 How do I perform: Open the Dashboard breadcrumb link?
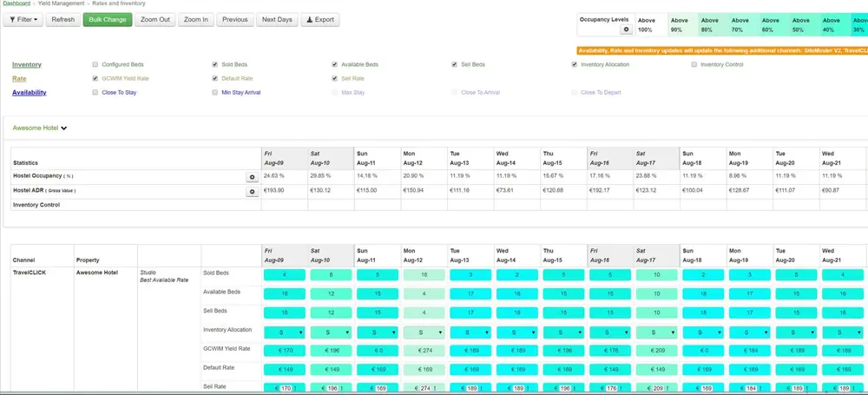(16, 3)
